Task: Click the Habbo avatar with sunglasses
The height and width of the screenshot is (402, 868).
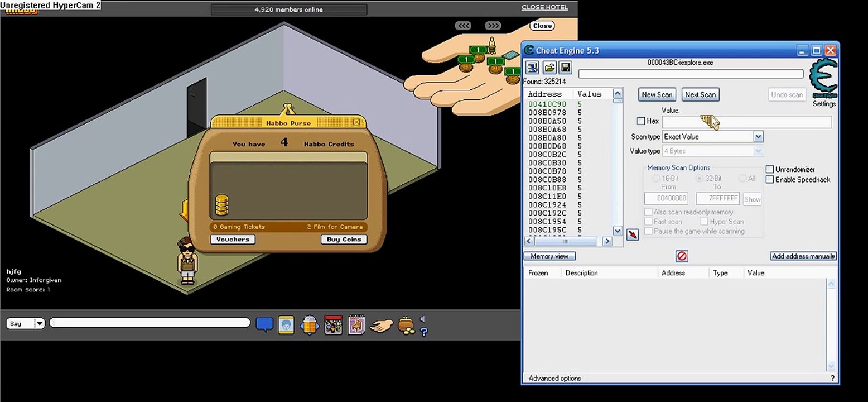Action: [x=187, y=261]
